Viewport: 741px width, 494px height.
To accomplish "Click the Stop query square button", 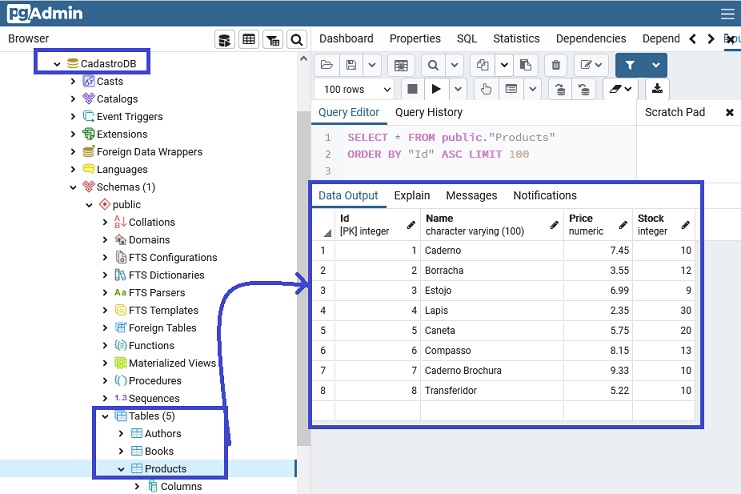I will (412, 90).
